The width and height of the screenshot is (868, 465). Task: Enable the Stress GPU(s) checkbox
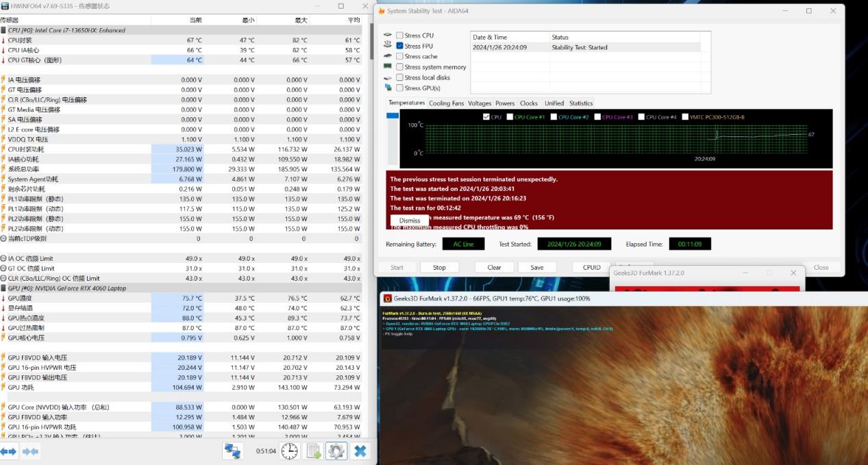(399, 88)
